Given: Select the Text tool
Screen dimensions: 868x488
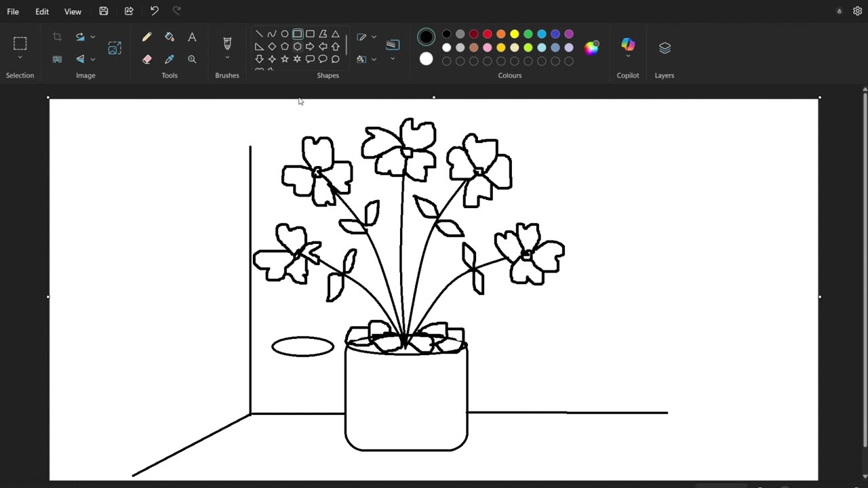Looking at the screenshot, I should [x=192, y=37].
